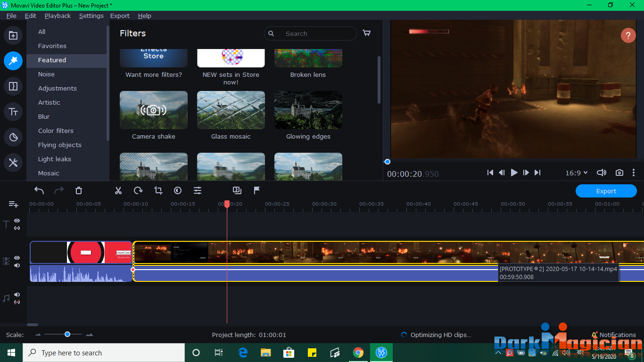The width and height of the screenshot is (644, 362).
Task: Click the preview seek bar handle
Action: point(387,162)
